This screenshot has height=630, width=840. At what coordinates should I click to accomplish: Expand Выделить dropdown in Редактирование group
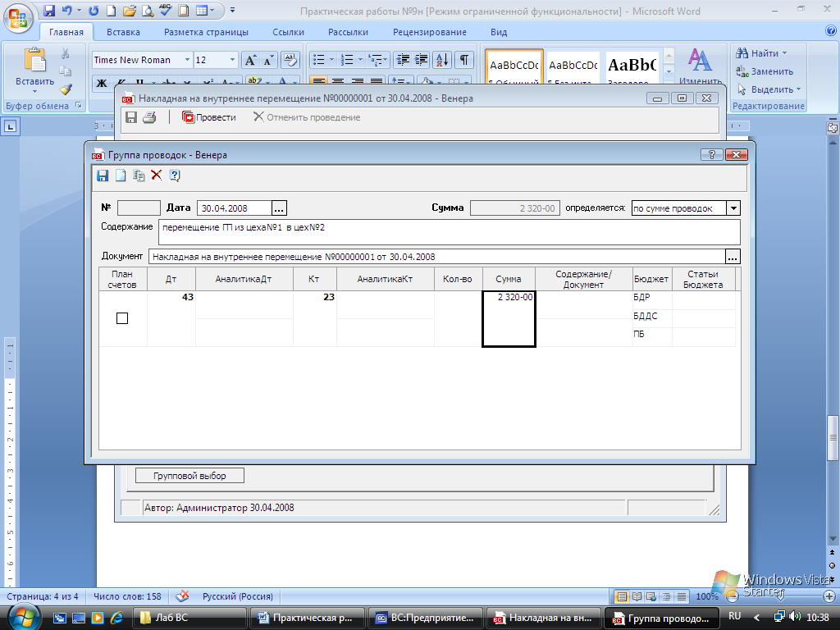pos(798,89)
